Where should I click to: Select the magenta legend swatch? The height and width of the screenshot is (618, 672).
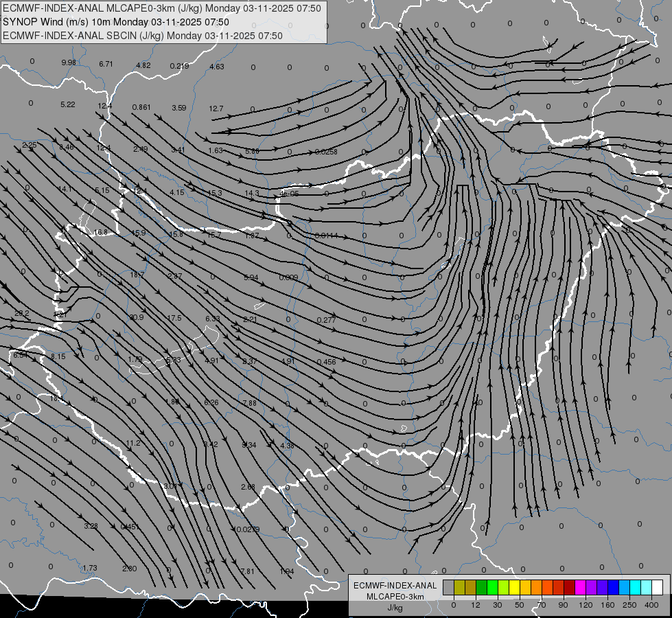[x=580, y=587]
